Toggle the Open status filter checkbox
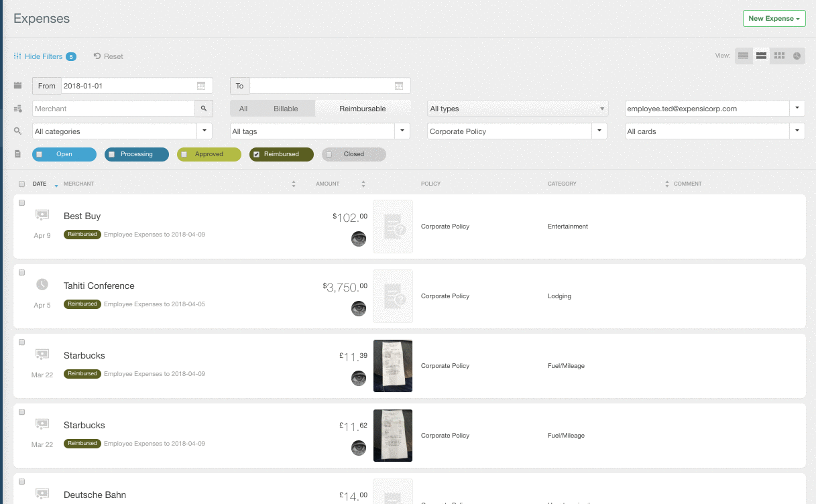Image resolution: width=816 pixels, height=504 pixels. pos(39,154)
